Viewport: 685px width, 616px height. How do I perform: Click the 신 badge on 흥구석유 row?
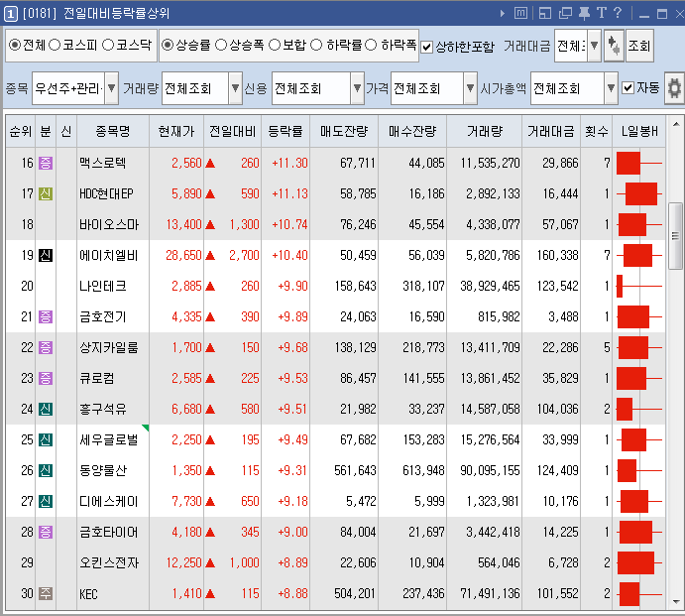[x=46, y=410]
